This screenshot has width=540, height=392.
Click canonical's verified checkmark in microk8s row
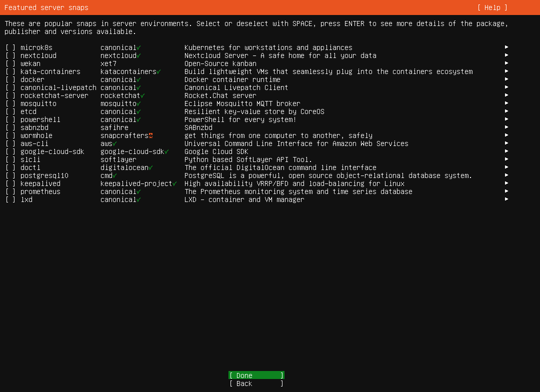click(138, 47)
